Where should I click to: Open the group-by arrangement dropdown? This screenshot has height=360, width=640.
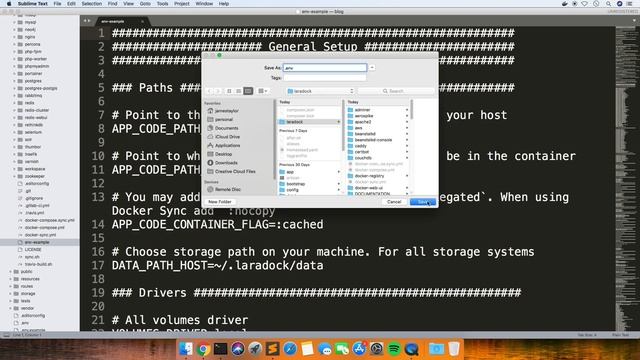pyautogui.click(x=263, y=91)
